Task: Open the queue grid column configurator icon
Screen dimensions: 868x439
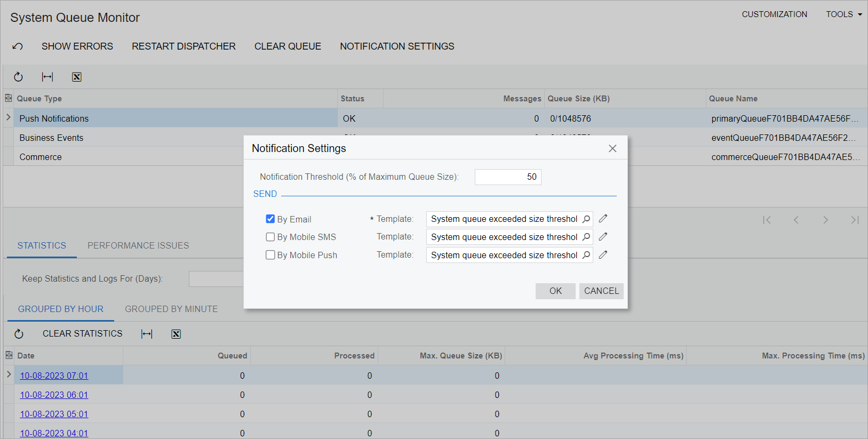Action: click(x=9, y=98)
